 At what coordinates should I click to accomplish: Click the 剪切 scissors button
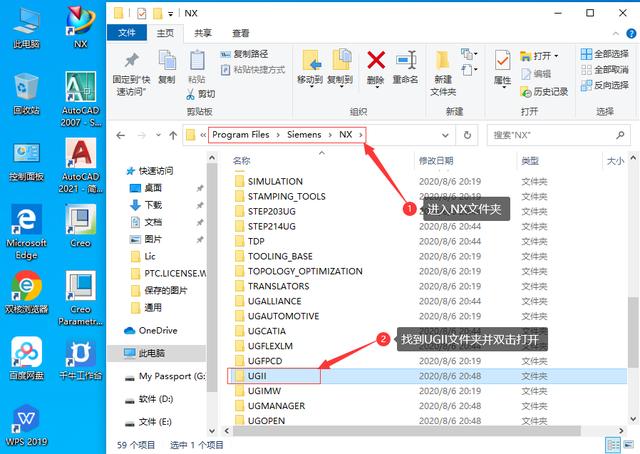(x=201, y=94)
